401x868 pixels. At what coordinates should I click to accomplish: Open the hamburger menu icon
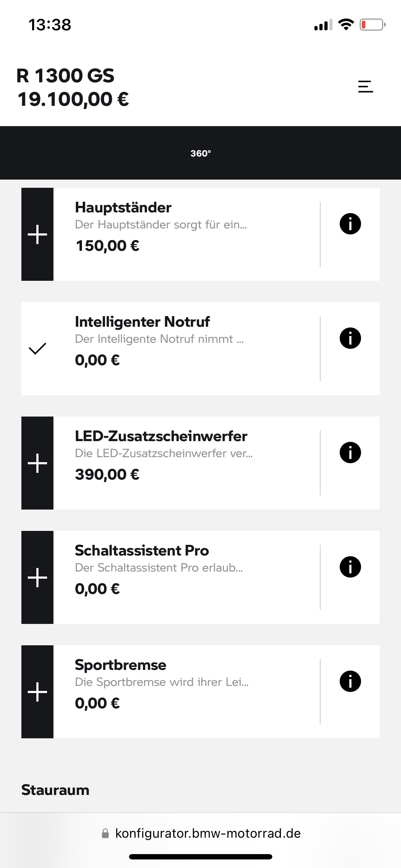click(x=365, y=87)
